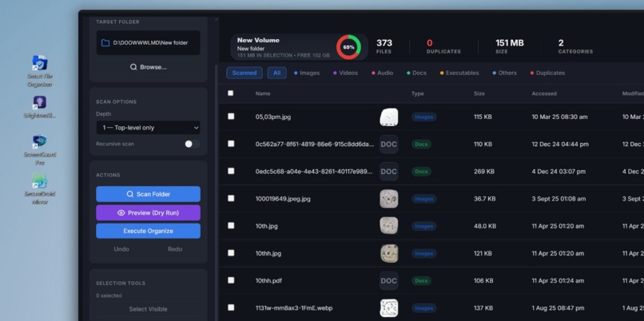Click file name 100019649.jpeg.jpg
Image resolution: width=644 pixels, height=321 pixels.
pos(283,199)
